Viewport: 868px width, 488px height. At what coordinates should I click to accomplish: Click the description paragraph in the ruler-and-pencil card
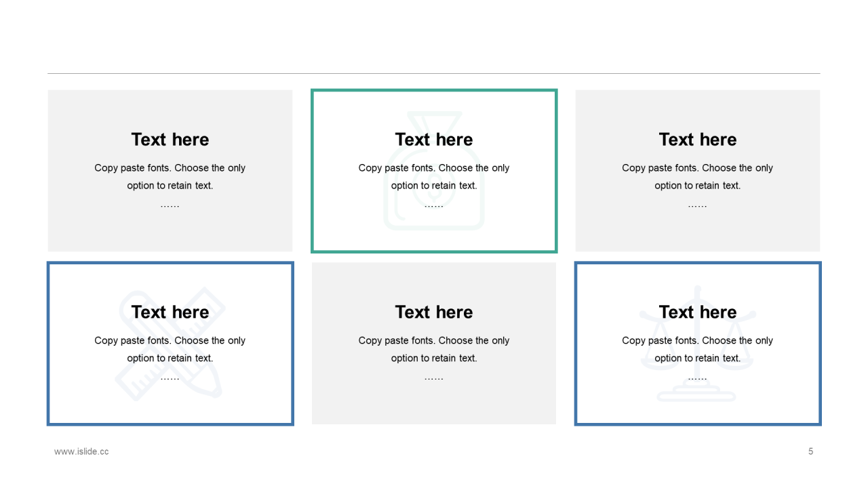click(x=170, y=349)
